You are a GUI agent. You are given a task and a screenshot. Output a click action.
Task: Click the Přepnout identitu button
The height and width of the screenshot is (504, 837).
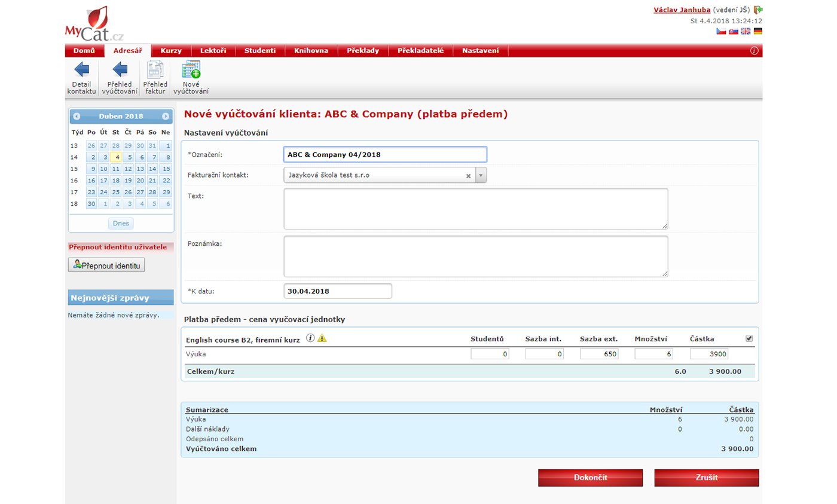click(x=106, y=265)
